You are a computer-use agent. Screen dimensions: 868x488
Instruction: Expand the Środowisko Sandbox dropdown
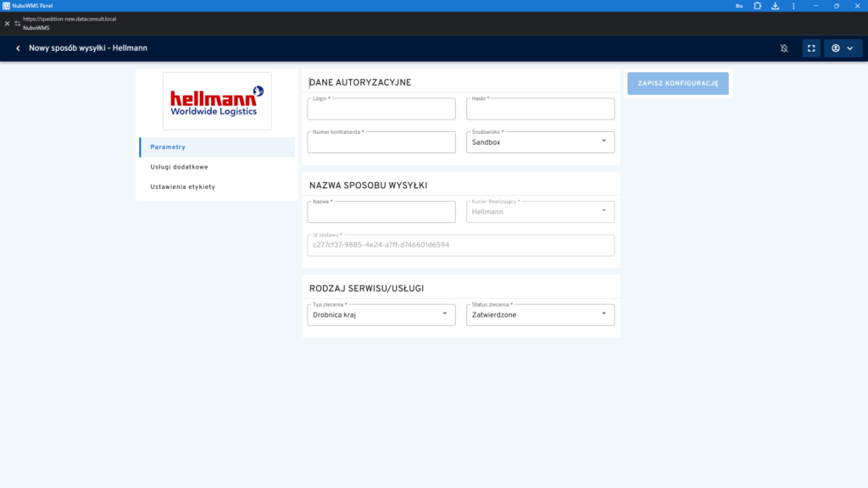pyautogui.click(x=541, y=142)
